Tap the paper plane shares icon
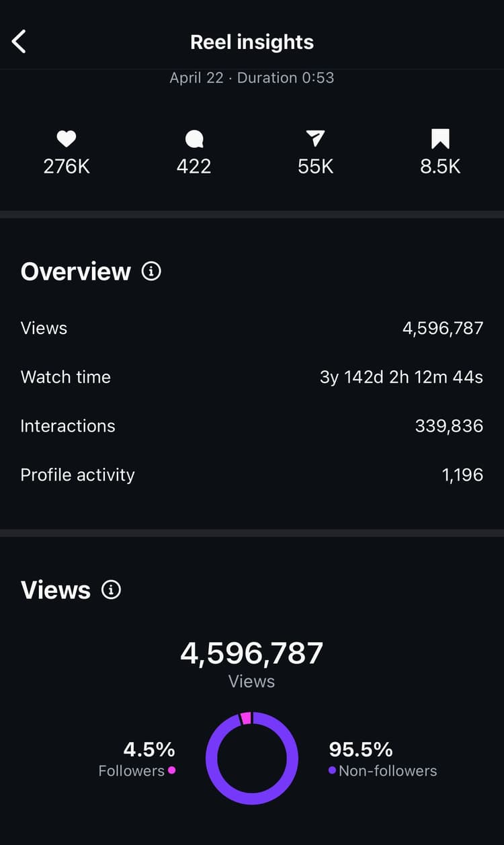The height and width of the screenshot is (845, 504). click(315, 139)
